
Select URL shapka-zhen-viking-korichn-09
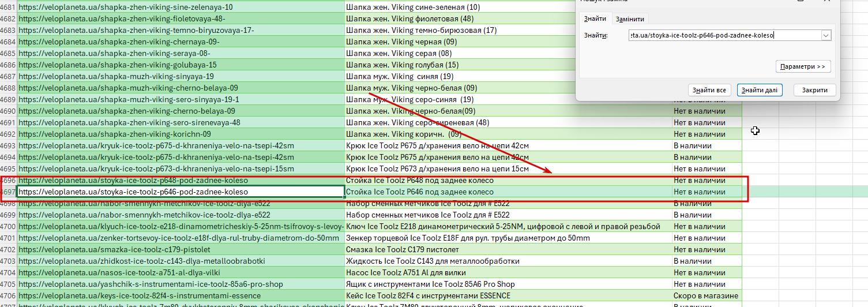181,134
